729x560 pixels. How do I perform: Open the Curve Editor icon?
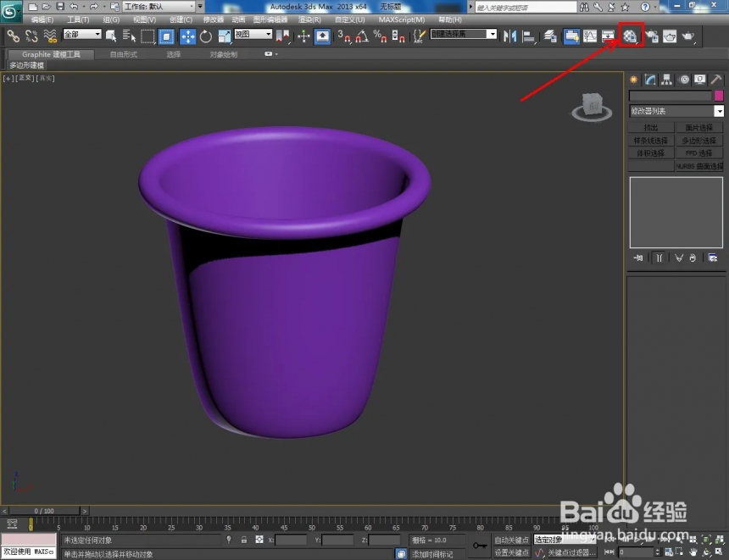(x=590, y=36)
